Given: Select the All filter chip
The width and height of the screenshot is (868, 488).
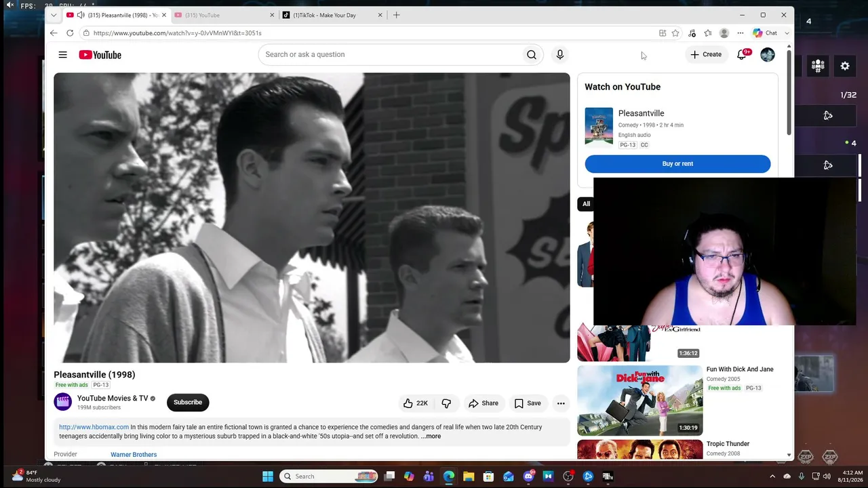Looking at the screenshot, I should 586,204.
